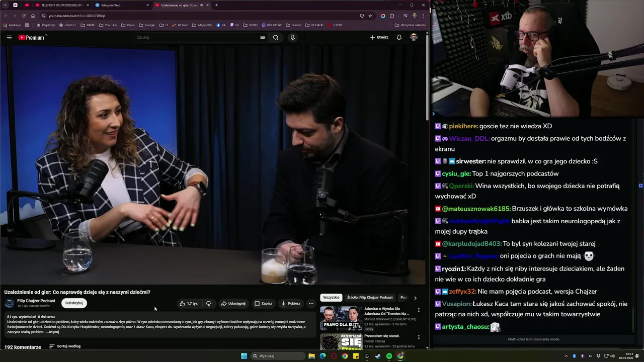Show hidden system tray icons chevron

[x=567, y=356]
